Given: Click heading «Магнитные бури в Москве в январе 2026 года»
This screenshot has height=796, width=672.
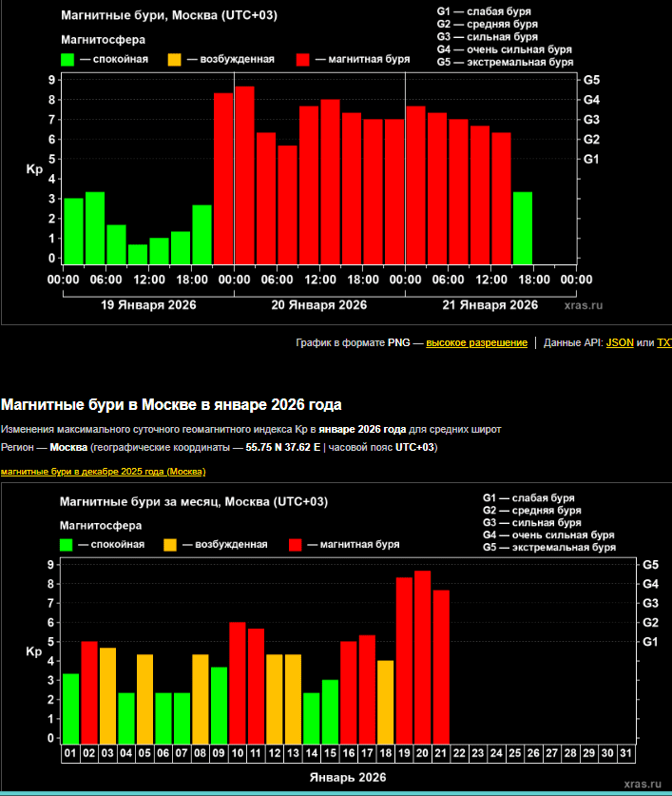Looking at the screenshot, I should pos(171,405).
